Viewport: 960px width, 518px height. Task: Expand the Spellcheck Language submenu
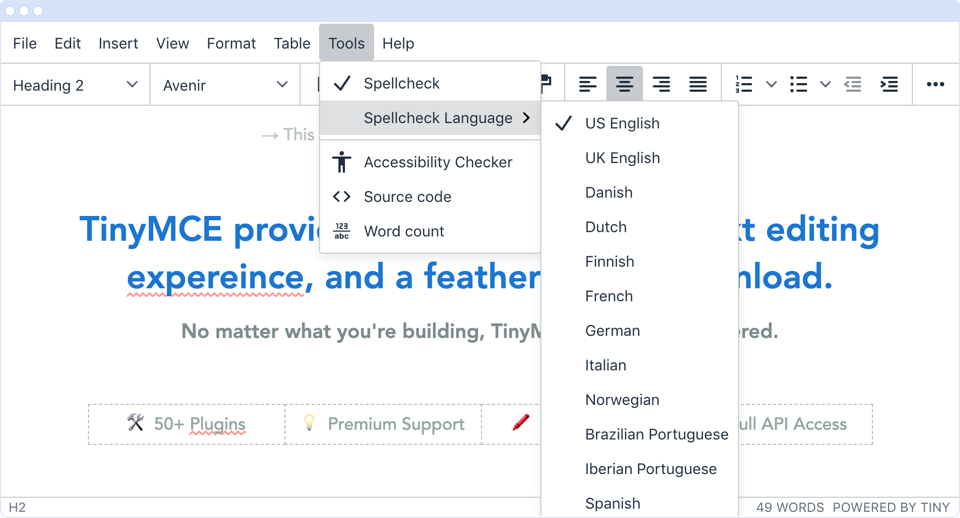click(430, 118)
